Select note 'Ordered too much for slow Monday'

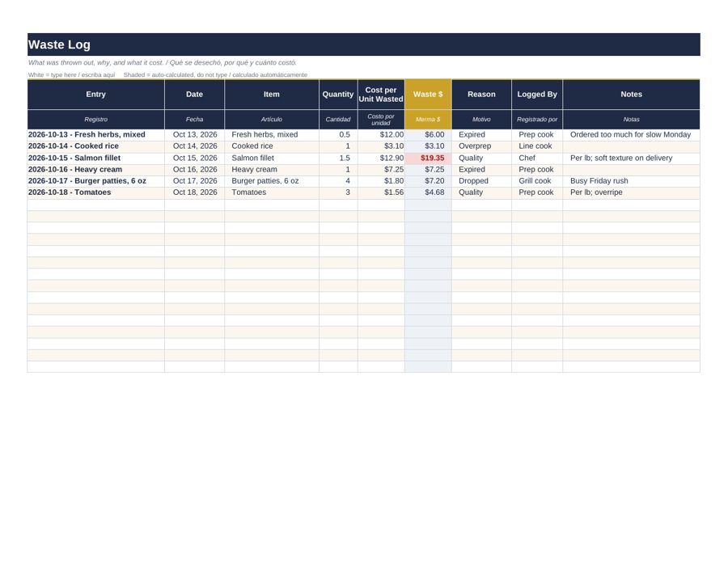click(632, 134)
